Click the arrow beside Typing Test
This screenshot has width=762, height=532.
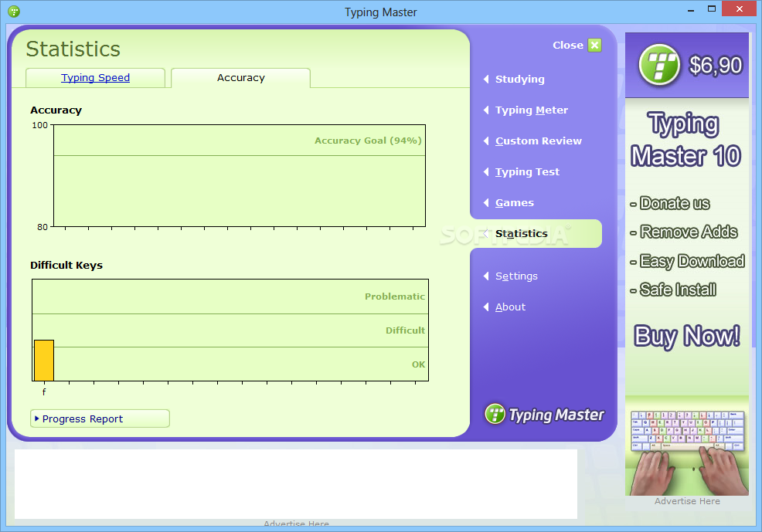coord(486,172)
